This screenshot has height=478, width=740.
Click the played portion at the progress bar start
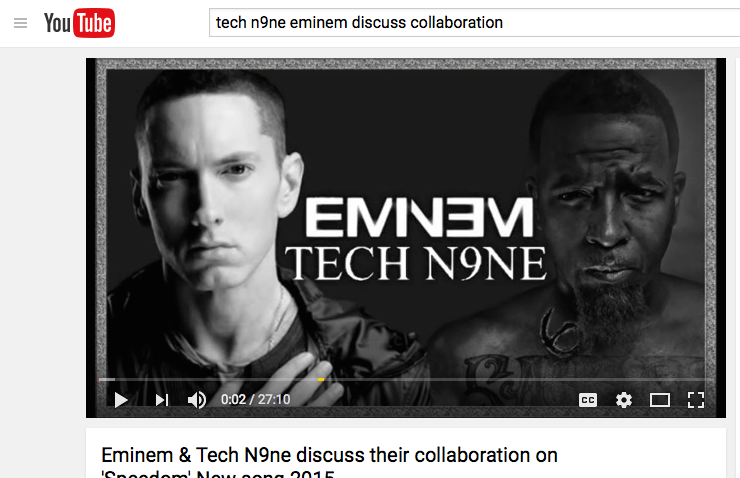pyautogui.click(x=106, y=379)
